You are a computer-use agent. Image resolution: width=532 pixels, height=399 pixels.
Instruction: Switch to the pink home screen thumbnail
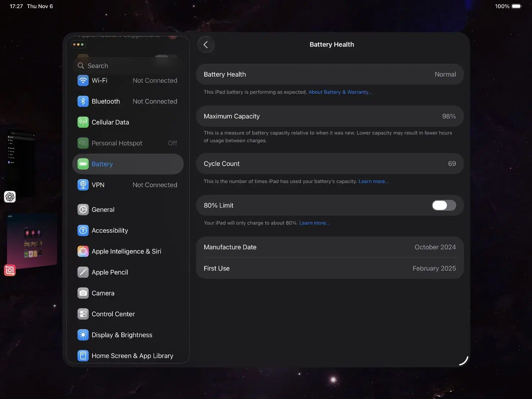pos(32,240)
